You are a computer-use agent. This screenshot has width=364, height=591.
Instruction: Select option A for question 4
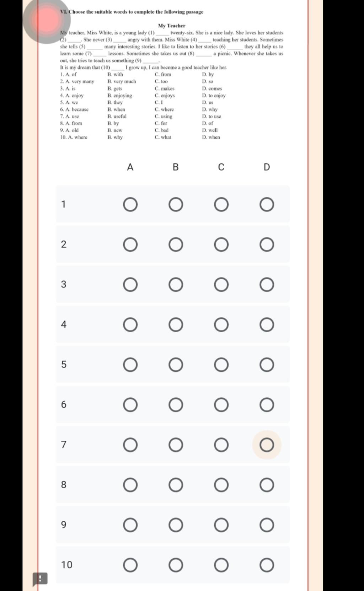[130, 325]
